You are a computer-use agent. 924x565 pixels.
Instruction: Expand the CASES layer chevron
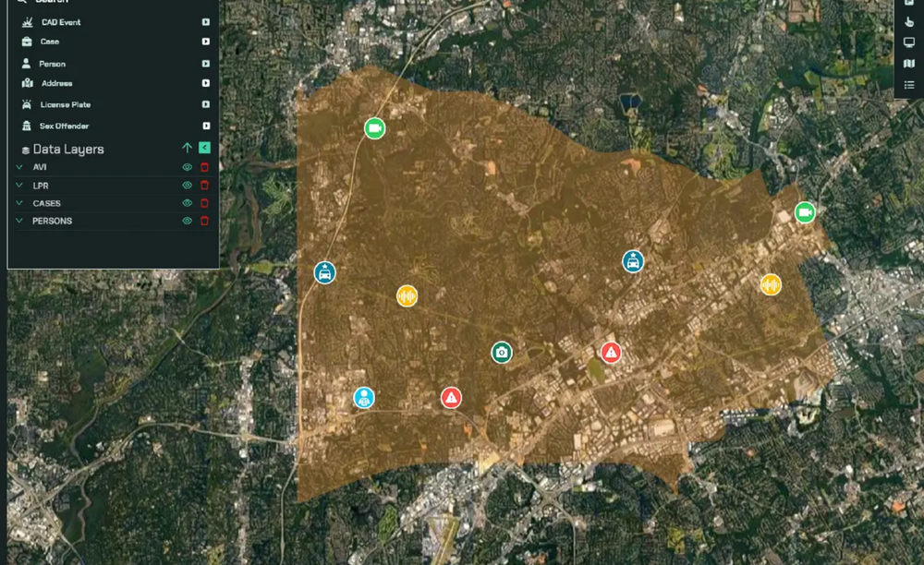(19, 203)
